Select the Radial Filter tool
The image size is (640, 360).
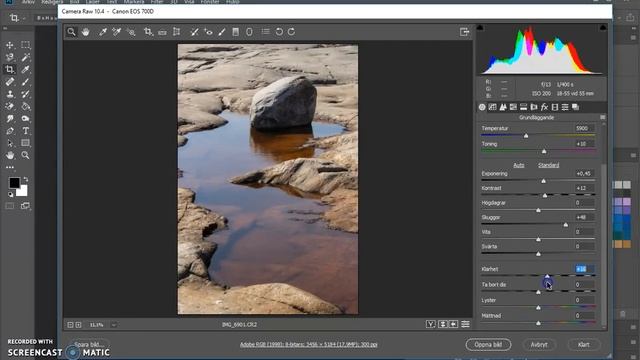tap(249, 32)
